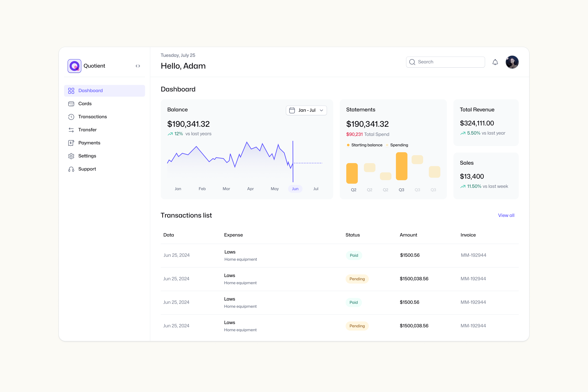Click the search magnifier icon

tap(412, 62)
